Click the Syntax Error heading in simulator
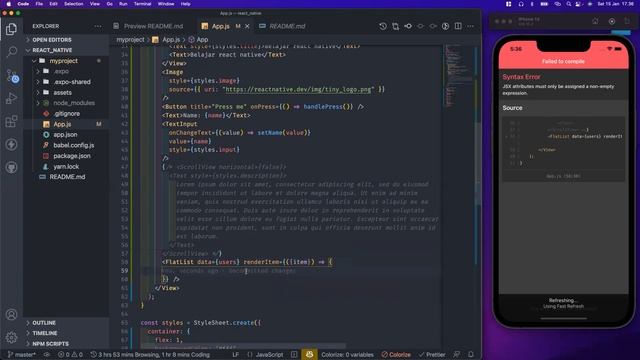 pyautogui.click(x=521, y=77)
